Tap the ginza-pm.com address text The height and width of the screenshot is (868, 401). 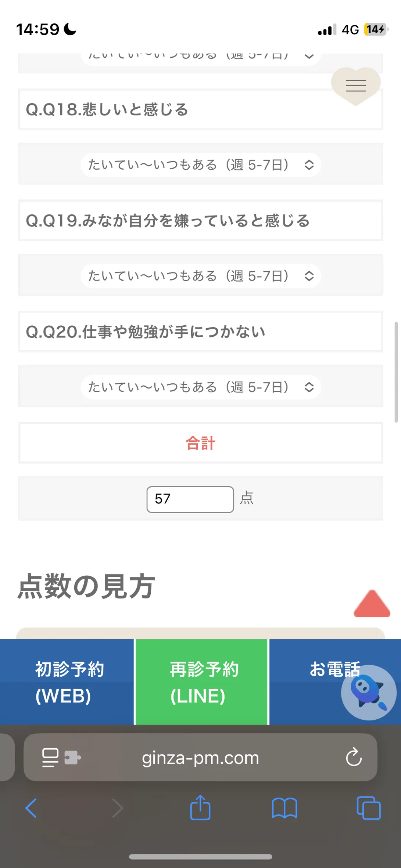tap(200, 757)
